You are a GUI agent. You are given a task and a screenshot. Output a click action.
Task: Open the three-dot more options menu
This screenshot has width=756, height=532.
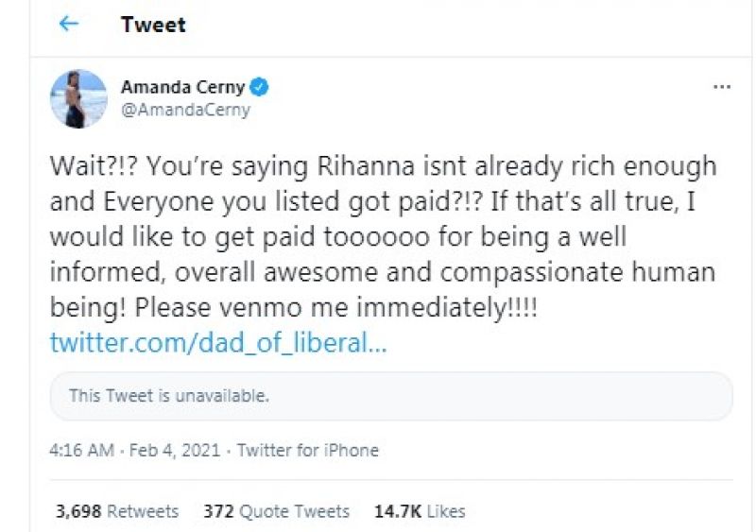pos(722,87)
